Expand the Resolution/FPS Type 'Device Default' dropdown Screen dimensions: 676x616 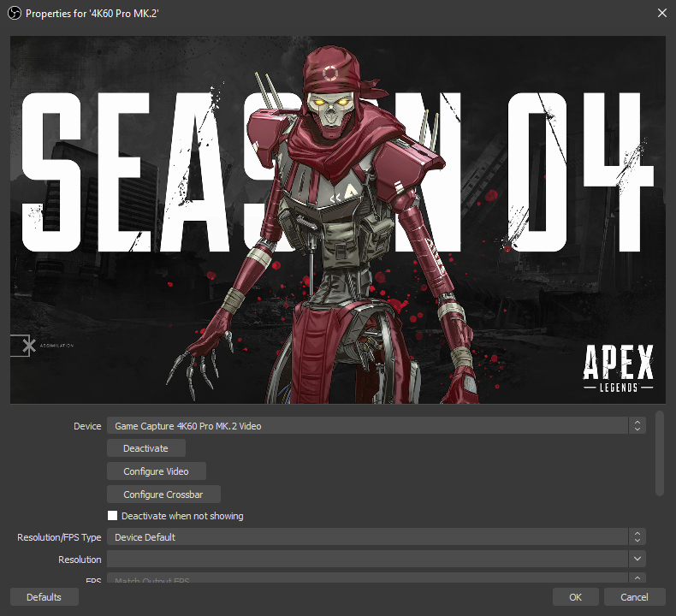coord(368,537)
